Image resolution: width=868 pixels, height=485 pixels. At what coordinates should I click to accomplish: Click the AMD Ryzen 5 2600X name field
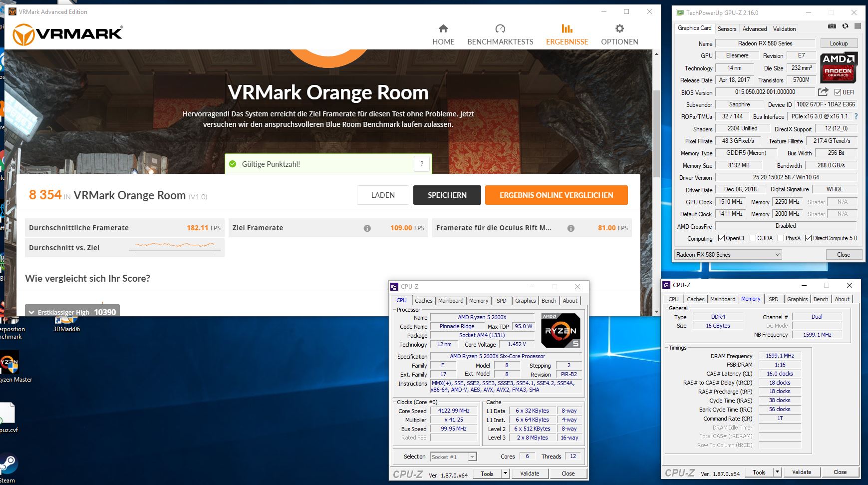point(482,317)
